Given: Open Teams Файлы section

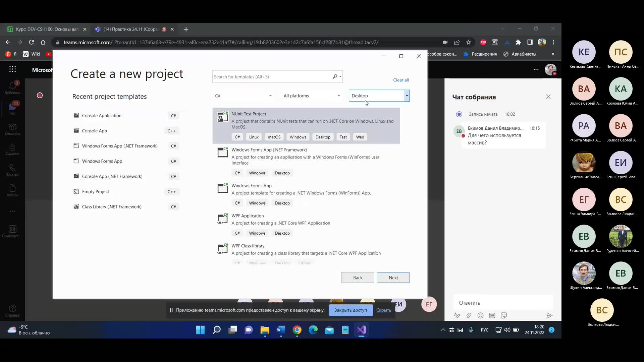Looking at the screenshot, I should [x=12, y=190].
